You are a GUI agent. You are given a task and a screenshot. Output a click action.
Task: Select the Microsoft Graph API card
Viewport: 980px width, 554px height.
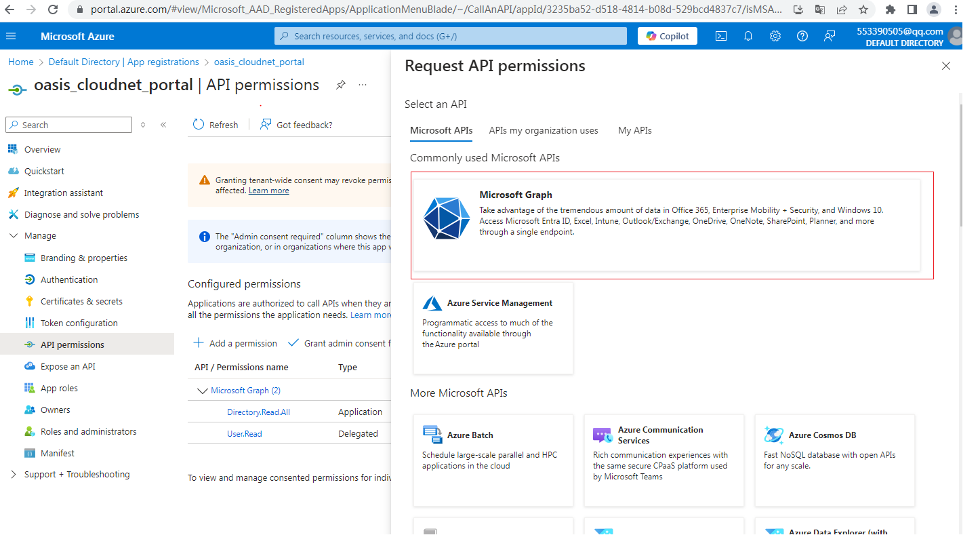(x=667, y=224)
